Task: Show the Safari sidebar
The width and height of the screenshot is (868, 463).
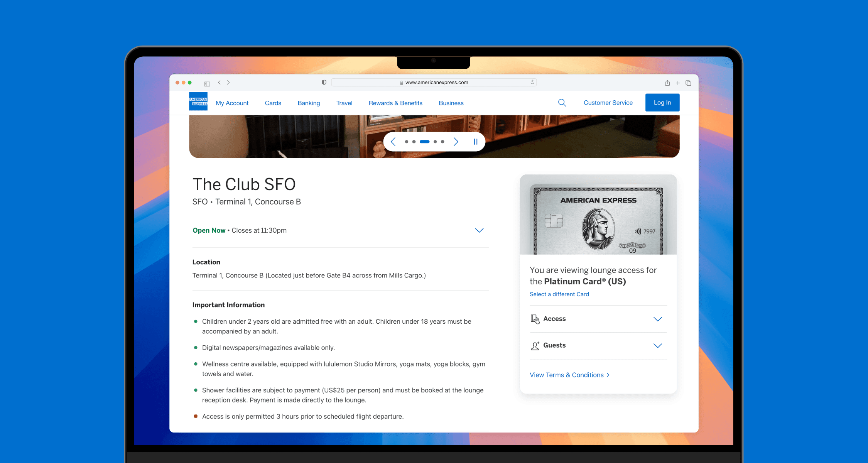Action: (x=207, y=83)
